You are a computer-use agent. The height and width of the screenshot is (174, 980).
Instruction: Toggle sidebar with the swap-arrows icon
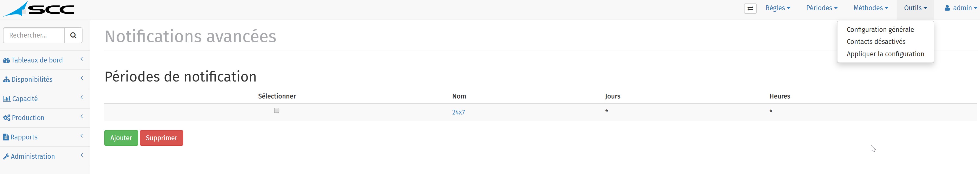click(750, 8)
